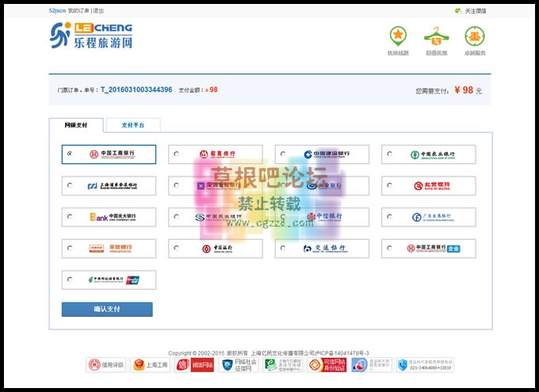Click the 中信银行 bank logo
The height and width of the screenshot is (392, 539).
[324, 216]
